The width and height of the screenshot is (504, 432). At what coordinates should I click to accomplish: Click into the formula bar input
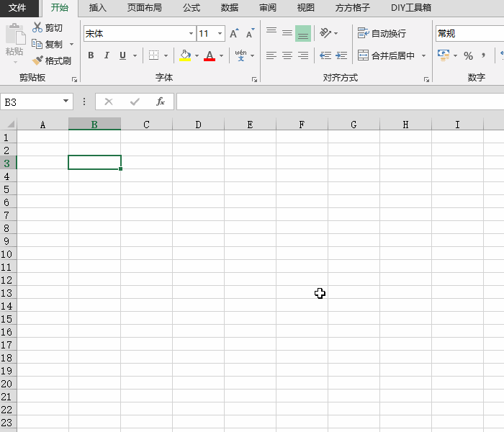(340, 102)
